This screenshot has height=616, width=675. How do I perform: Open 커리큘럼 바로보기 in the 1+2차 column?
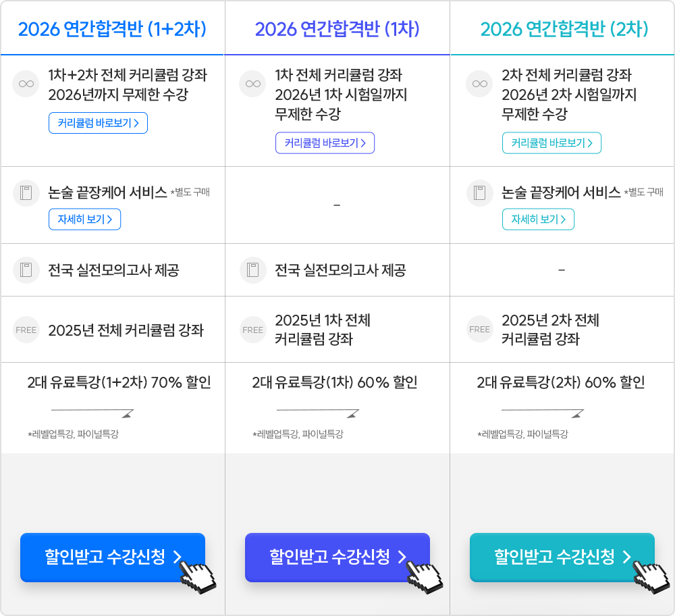pos(98,123)
